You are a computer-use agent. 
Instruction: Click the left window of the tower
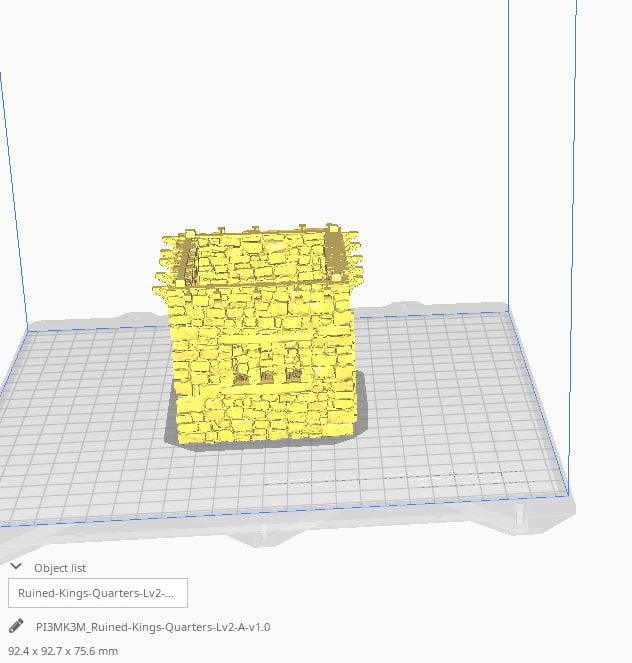coord(243,378)
